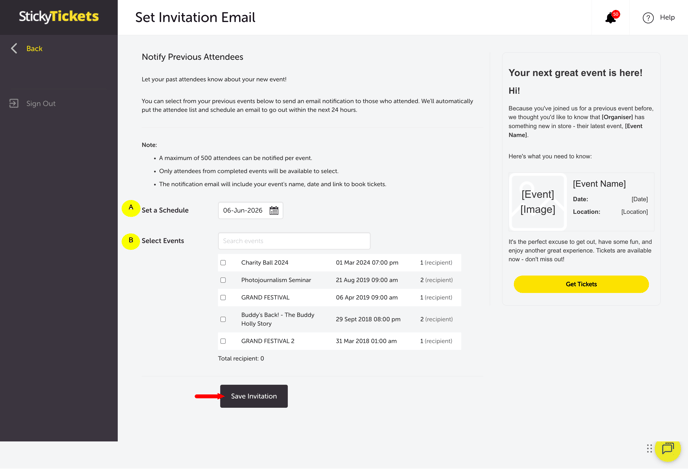Viewport: 688px width, 469px height.
Task: Select Sign Out in the sidebar
Action: pyautogui.click(x=41, y=103)
